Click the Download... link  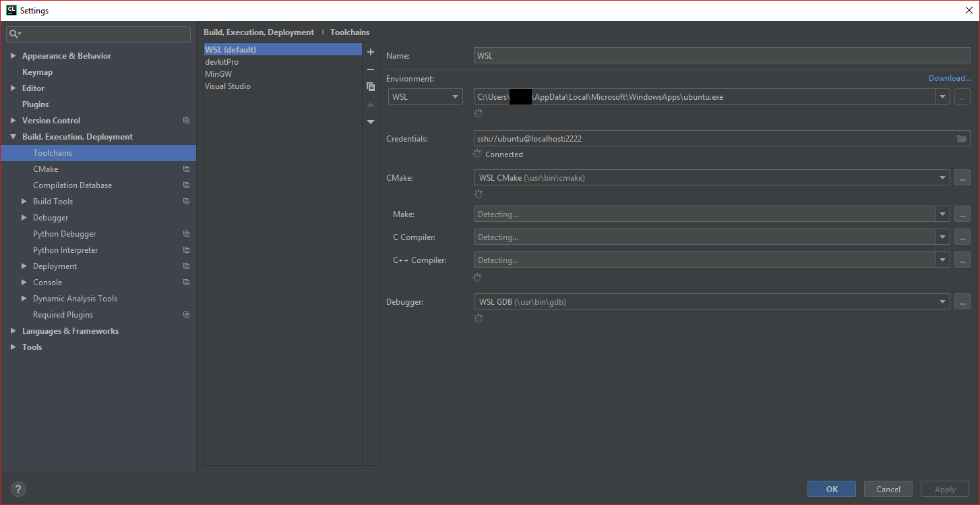tap(950, 78)
